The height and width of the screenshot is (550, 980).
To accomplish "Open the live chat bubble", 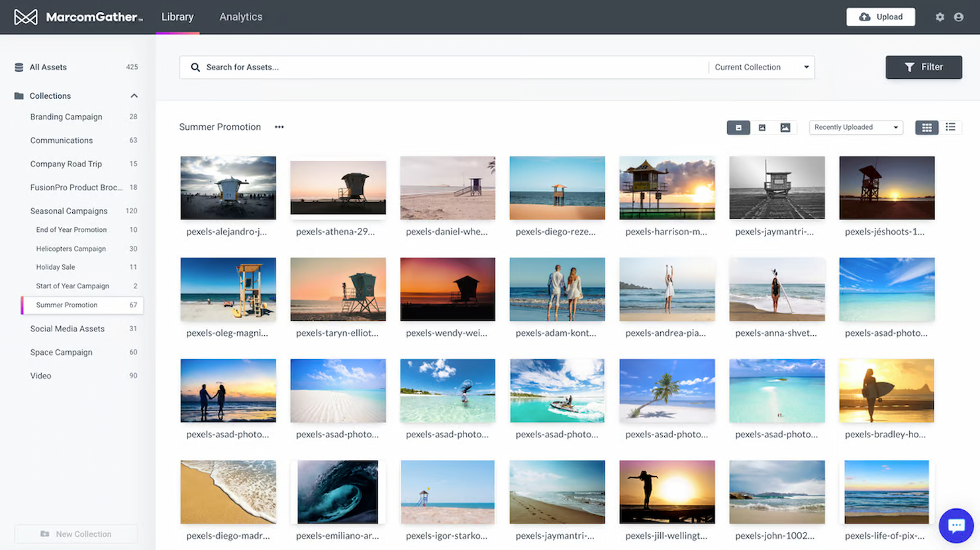I will click(x=956, y=525).
